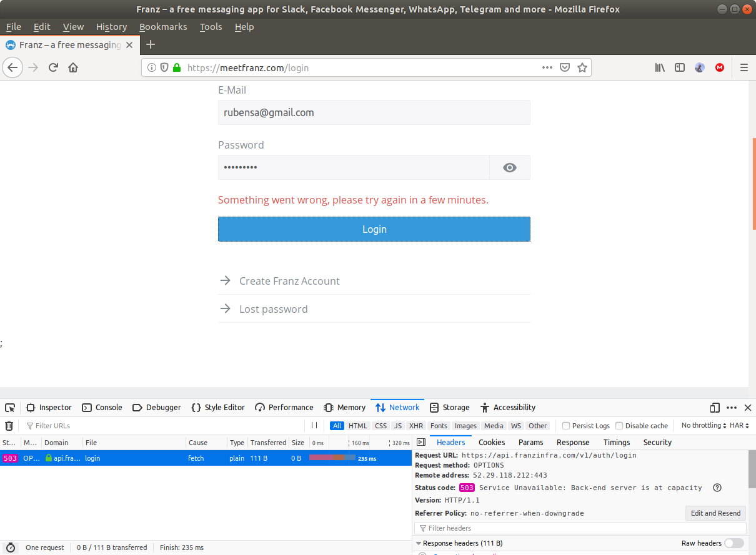Open page actions three-dot menu in address bar
Screen dimensions: 756x555
pos(547,67)
